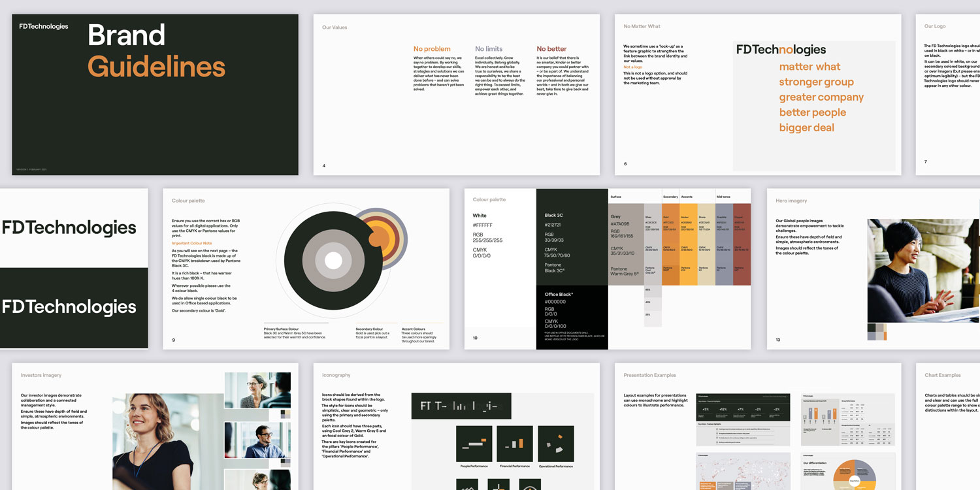Select the Office Black colour block
980x490 pixels.
tap(572, 318)
